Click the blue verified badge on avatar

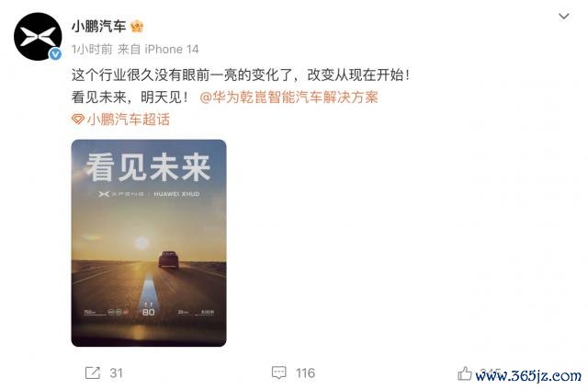55,54
